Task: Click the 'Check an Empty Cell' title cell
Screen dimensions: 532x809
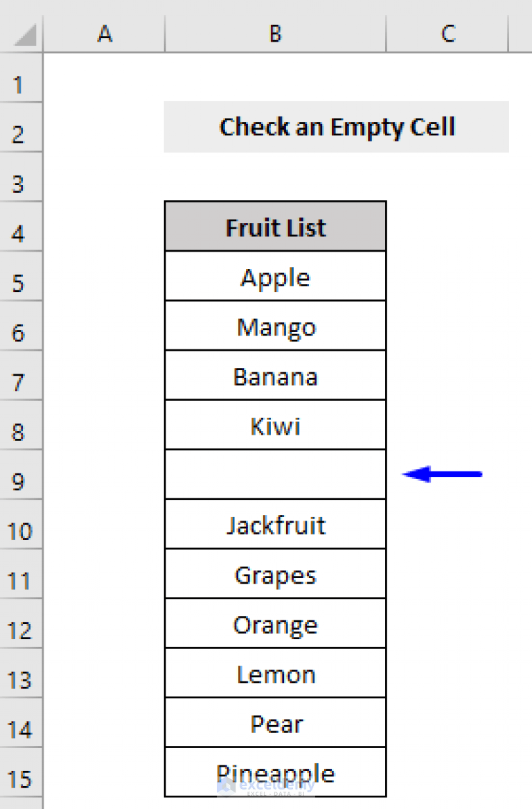Action: coord(337,127)
